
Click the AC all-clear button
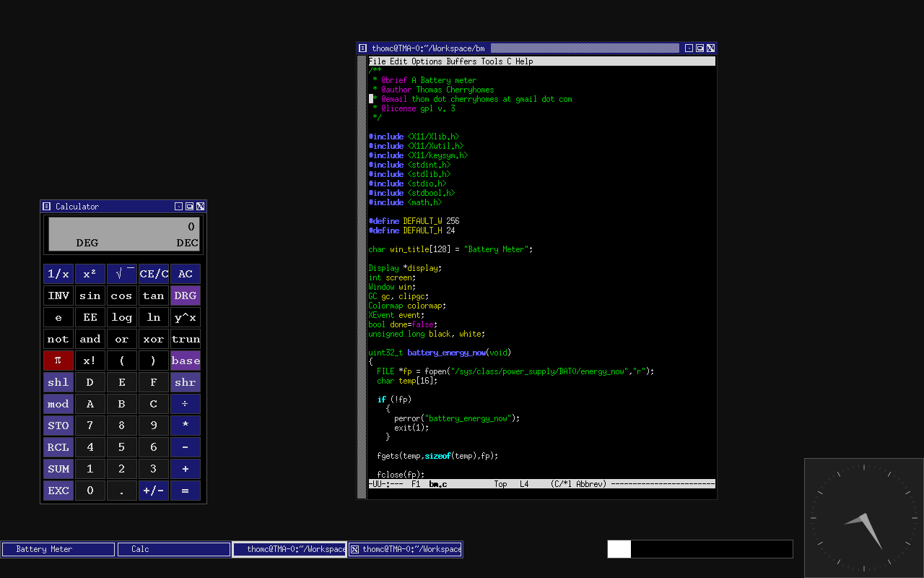click(186, 274)
